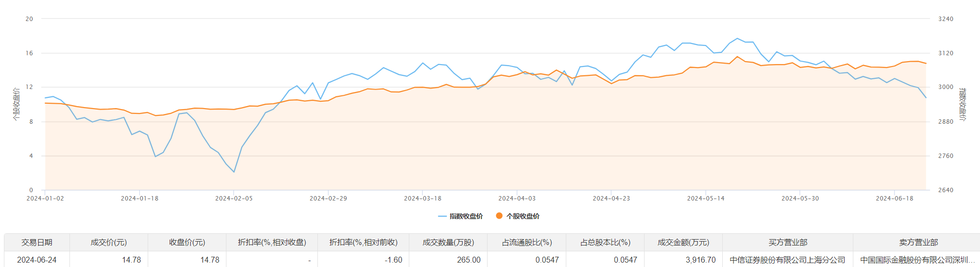980x267 pixels.
Task: Click the orange dot legend marker
Action: (x=499, y=216)
